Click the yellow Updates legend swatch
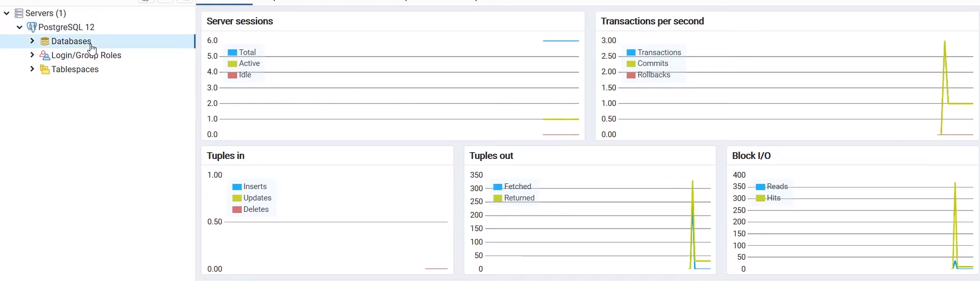980x281 pixels. [237, 198]
